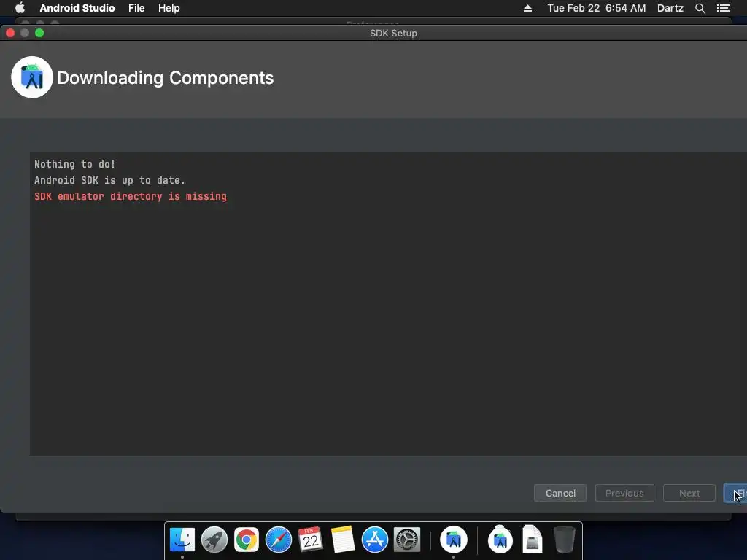Screen dimensions: 747x560
Task: Open the Android Studio application menu
Action: [x=77, y=8]
